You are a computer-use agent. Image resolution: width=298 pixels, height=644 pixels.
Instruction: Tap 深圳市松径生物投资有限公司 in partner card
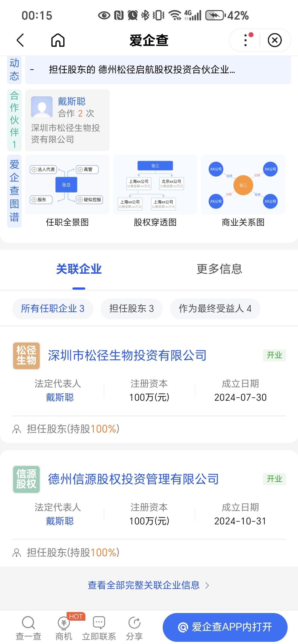pyautogui.click(x=65, y=134)
